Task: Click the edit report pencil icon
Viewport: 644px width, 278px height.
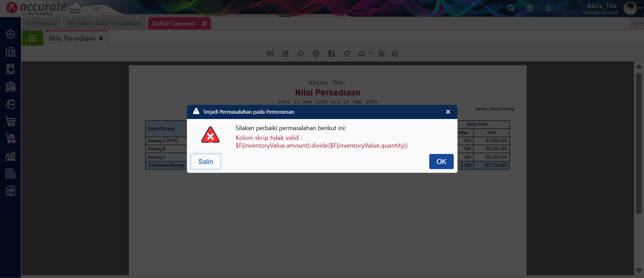Action: tap(285, 53)
